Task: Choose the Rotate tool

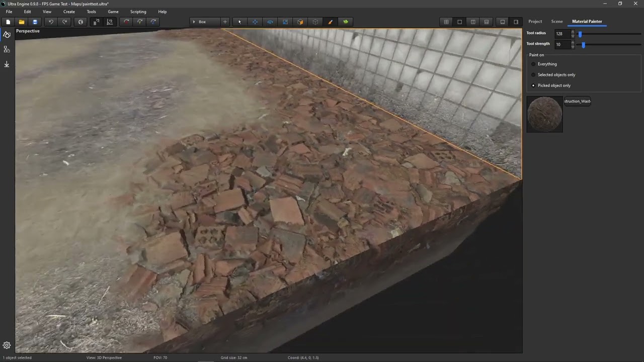Action: 270,22
